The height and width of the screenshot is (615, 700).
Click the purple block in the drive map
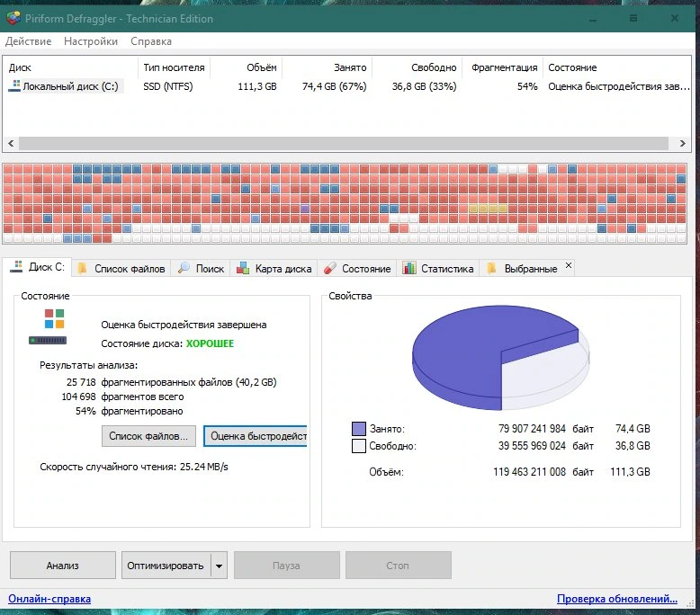point(305,209)
